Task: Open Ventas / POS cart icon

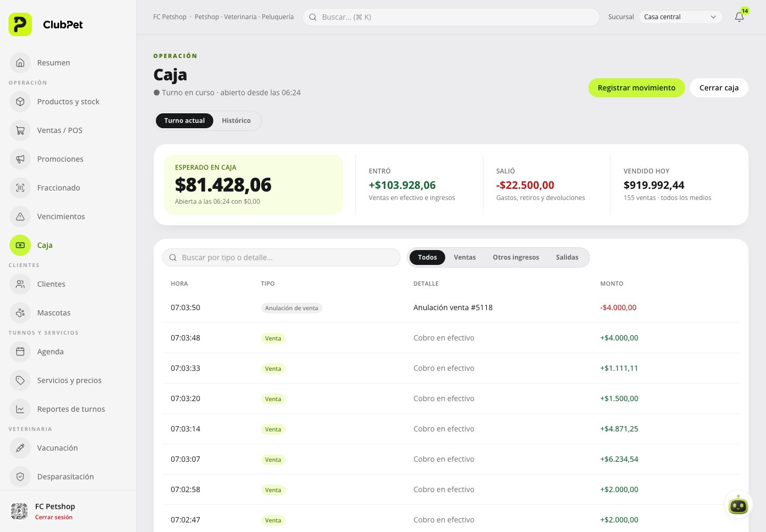Action: [x=20, y=130]
